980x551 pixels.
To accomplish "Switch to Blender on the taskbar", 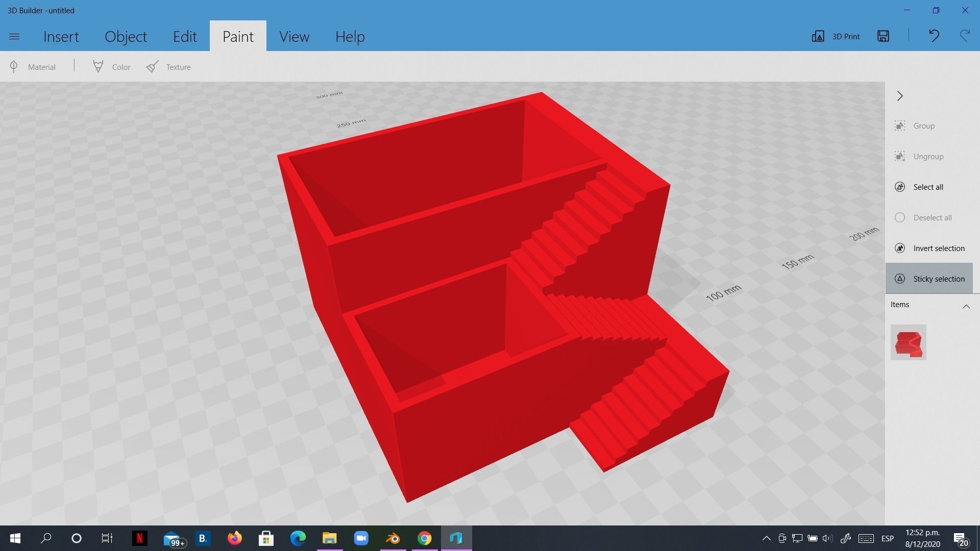I will [393, 538].
